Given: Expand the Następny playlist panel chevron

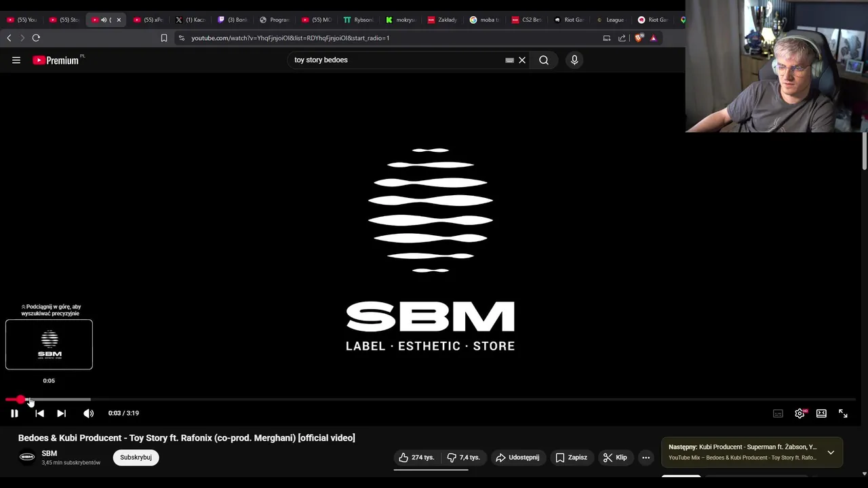Looking at the screenshot, I should point(831,452).
